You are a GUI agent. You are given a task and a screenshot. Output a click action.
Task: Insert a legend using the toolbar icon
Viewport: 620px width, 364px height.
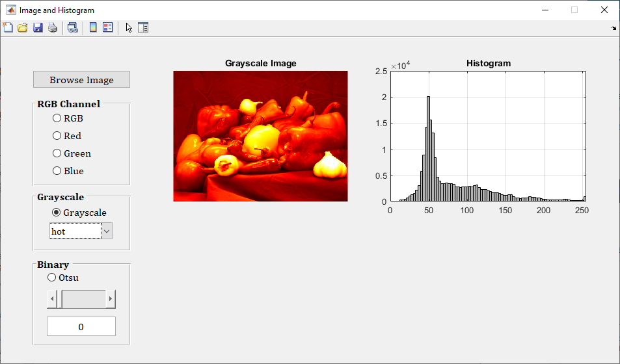(x=108, y=27)
